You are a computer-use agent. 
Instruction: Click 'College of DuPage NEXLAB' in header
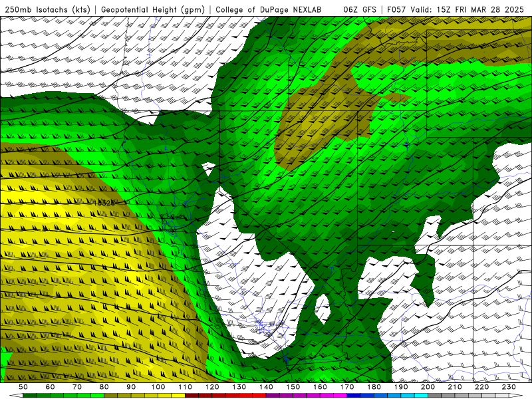click(269, 9)
